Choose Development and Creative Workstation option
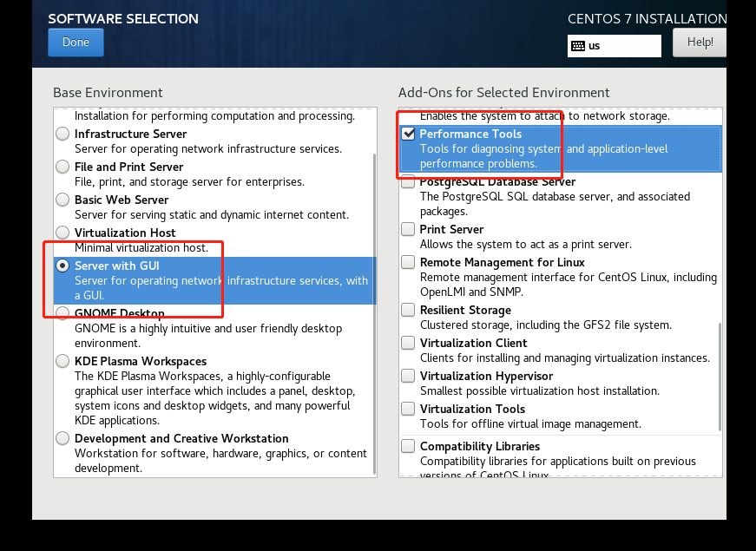This screenshot has height=551, width=756. pyautogui.click(x=62, y=438)
